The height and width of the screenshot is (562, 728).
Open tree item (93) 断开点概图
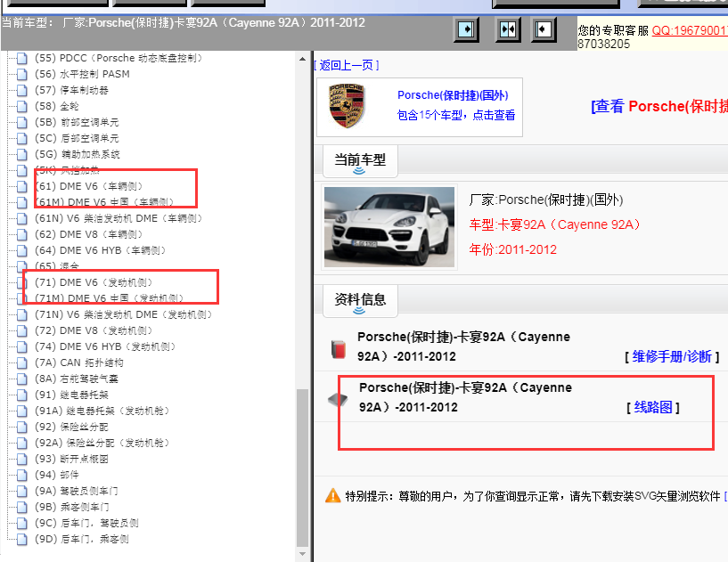point(71,459)
